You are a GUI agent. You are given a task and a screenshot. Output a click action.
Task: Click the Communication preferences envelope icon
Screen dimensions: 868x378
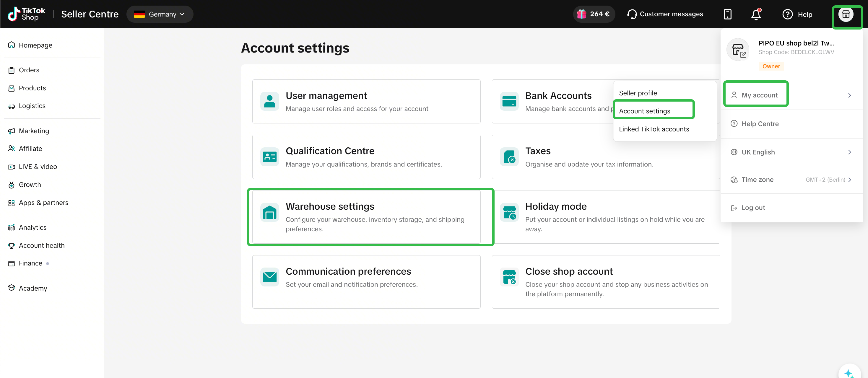coord(269,277)
